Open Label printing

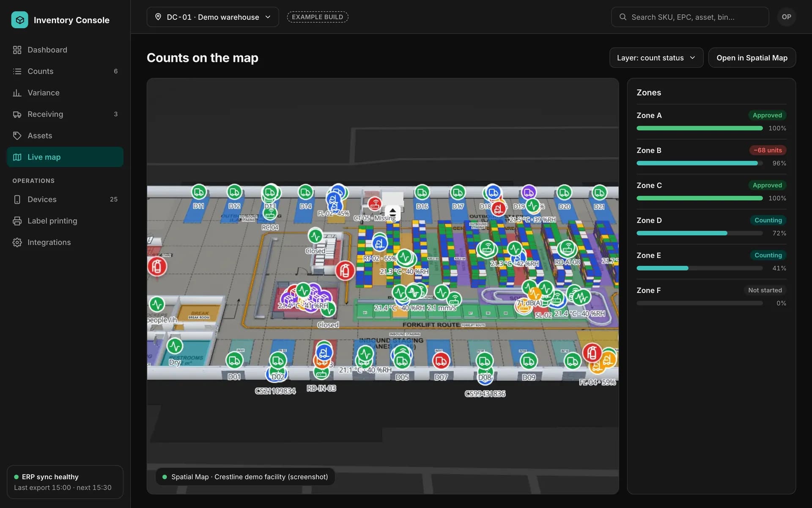click(65, 221)
